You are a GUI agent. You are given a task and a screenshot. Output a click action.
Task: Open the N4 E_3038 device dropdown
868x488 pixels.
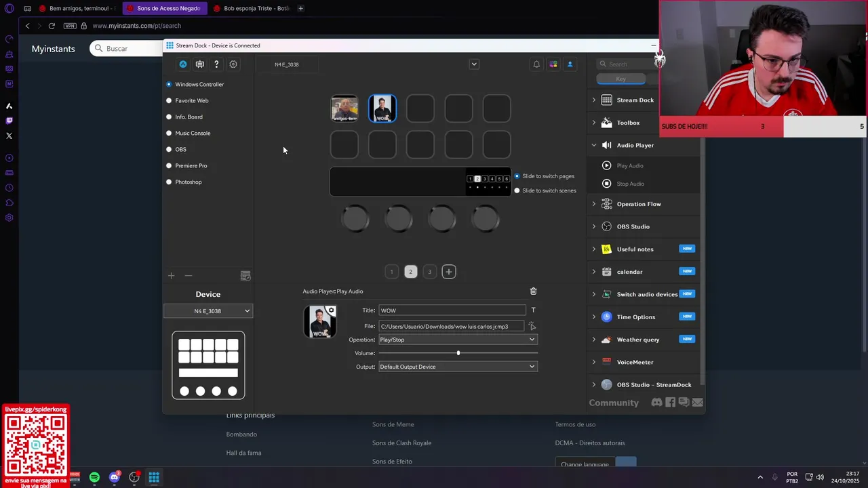pyautogui.click(x=208, y=311)
